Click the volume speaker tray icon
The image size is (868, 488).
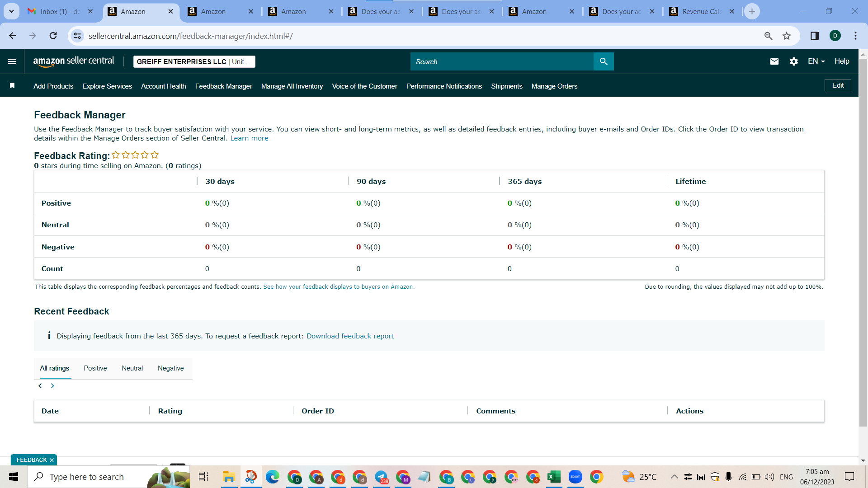tap(769, 477)
